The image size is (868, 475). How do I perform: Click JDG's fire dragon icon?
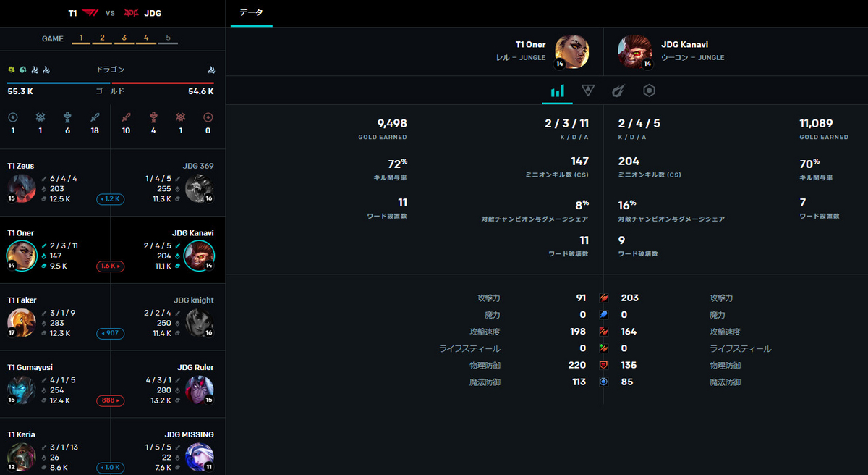[211, 70]
